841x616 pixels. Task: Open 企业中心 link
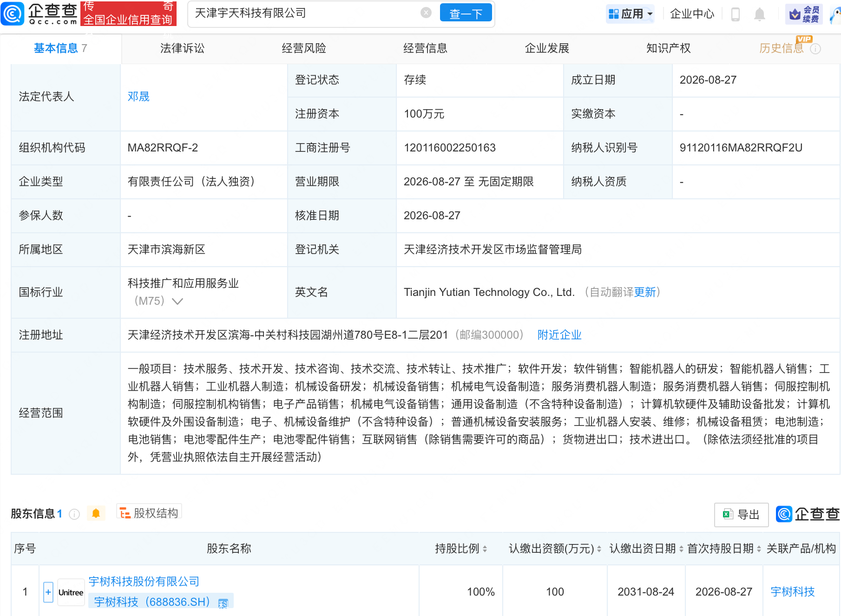tap(692, 14)
